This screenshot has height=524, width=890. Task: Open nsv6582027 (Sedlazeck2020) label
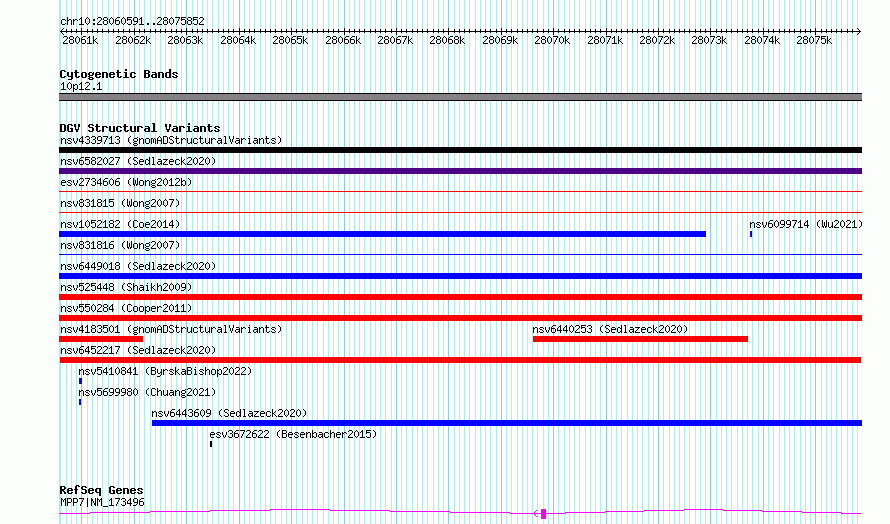pos(138,161)
